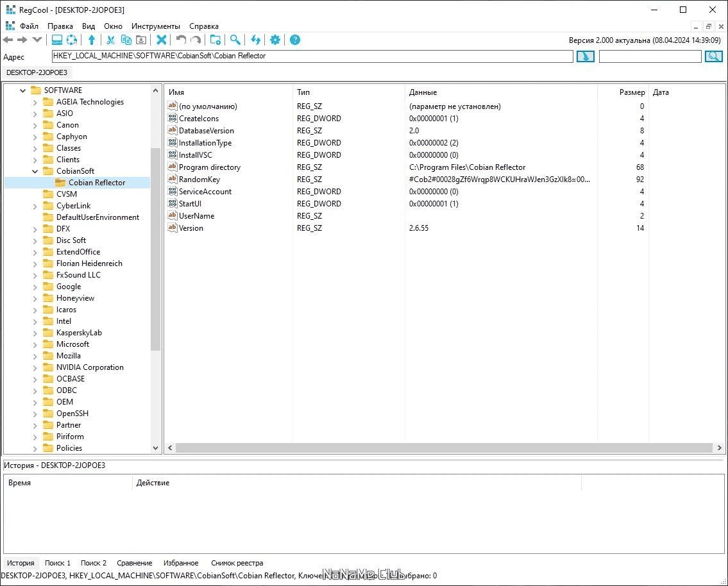Expand the AGEIA Technologies node
This screenshot has height=586, width=728.
click(x=35, y=102)
